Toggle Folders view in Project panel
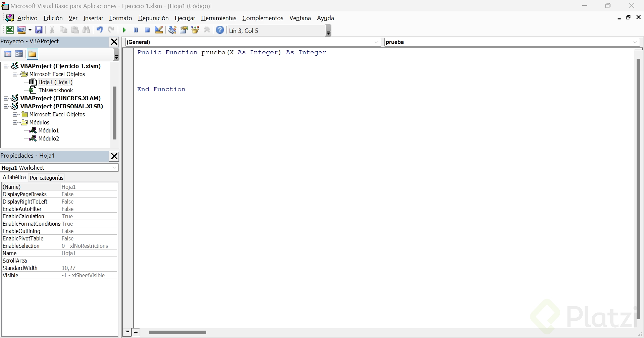The width and height of the screenshot is (644, 338). (33, 54)
